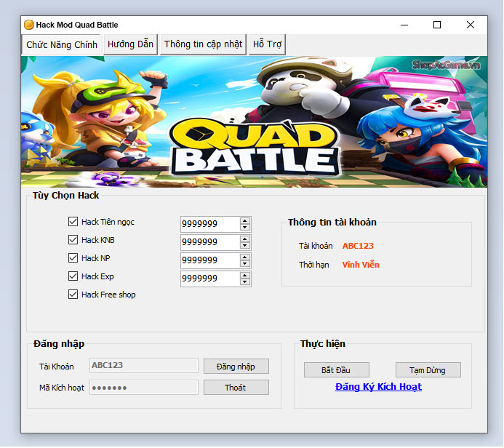Open the Đăng Ký Kích Hoạt link
The width and height of the screenshot is (504, 448).
pos(378,387)
